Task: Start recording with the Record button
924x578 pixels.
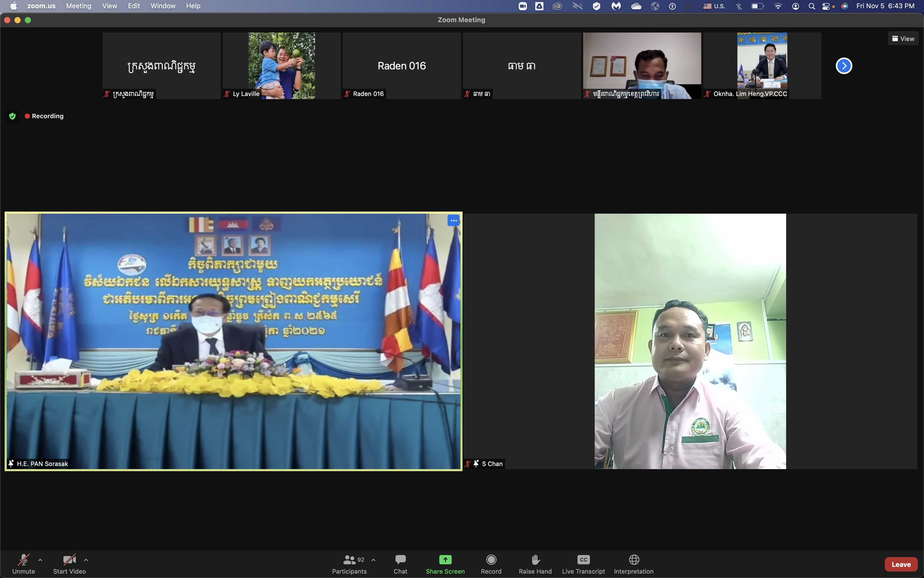Action: pos(491,564)
